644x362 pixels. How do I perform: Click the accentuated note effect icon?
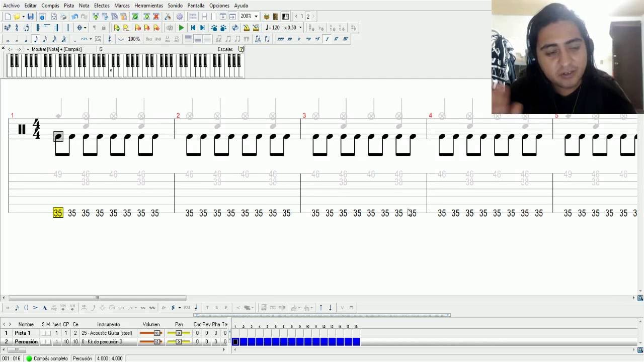click(35, 308)
